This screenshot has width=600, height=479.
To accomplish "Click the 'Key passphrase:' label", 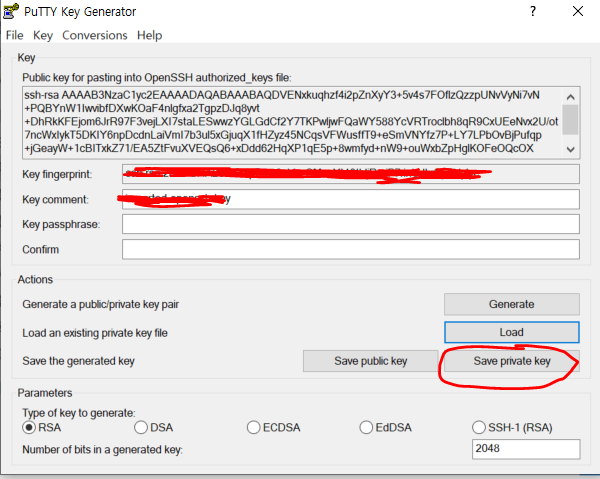I will [61, 224].
